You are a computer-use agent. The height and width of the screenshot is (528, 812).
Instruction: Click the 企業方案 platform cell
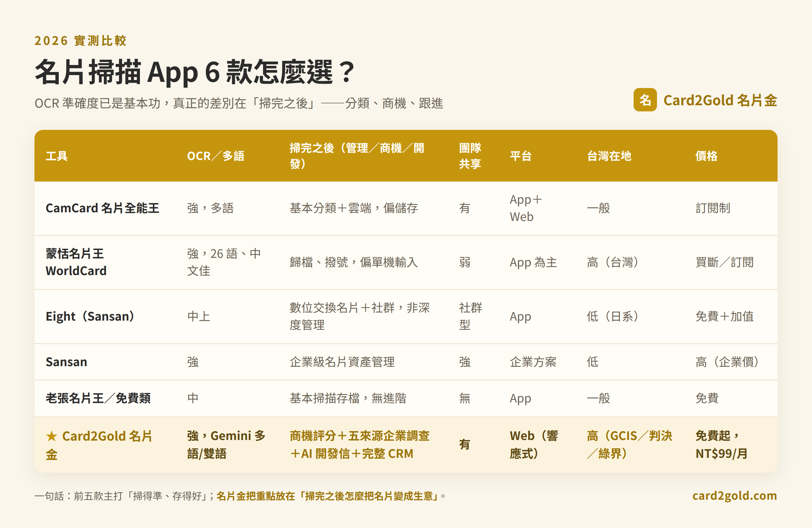coord(533,362)
